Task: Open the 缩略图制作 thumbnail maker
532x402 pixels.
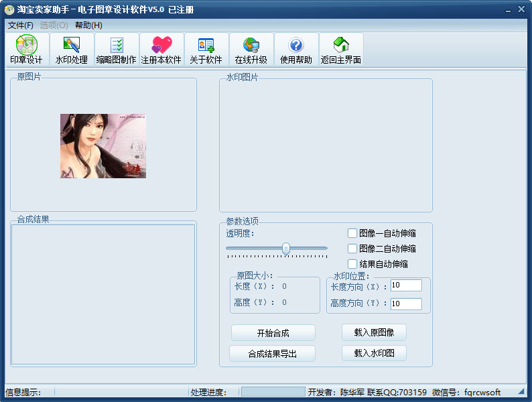Action: point(117,50)
